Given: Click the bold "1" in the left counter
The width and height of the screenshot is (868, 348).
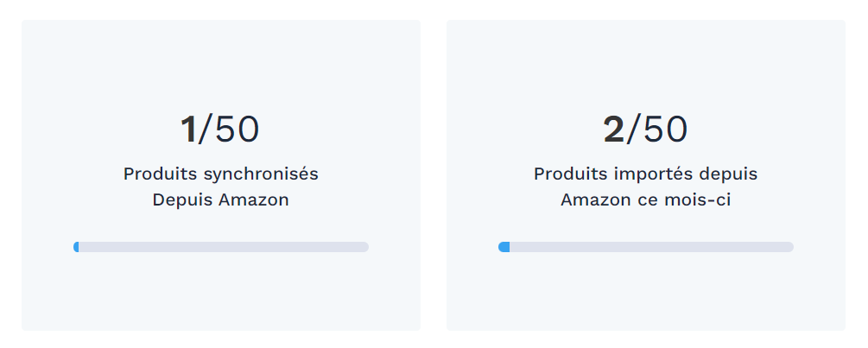Looking at the screenshot, I should 188,130.
